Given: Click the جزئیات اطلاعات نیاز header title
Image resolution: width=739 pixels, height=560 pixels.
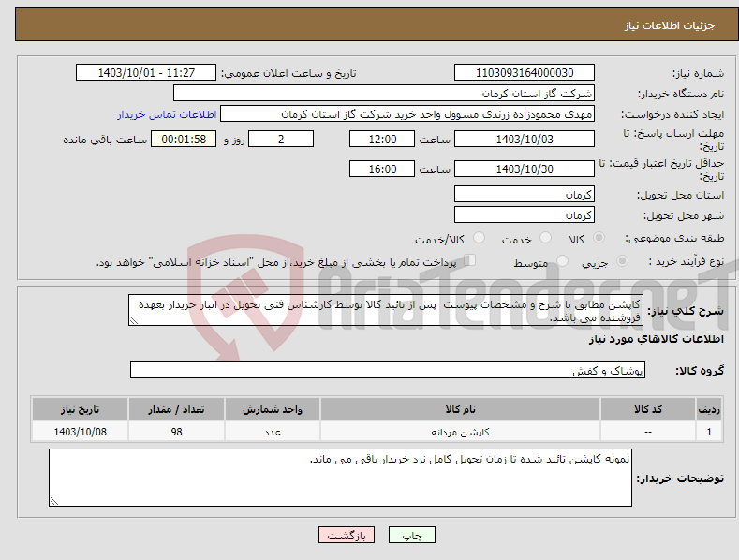Looking at the screenshot, I should [x=670, y=25].
